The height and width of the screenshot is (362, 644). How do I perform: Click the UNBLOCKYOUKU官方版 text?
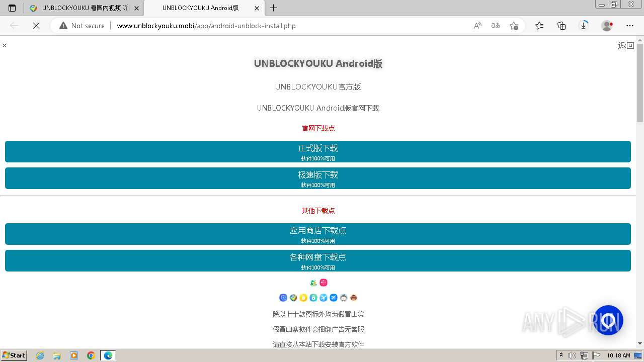tap(318, 87)
